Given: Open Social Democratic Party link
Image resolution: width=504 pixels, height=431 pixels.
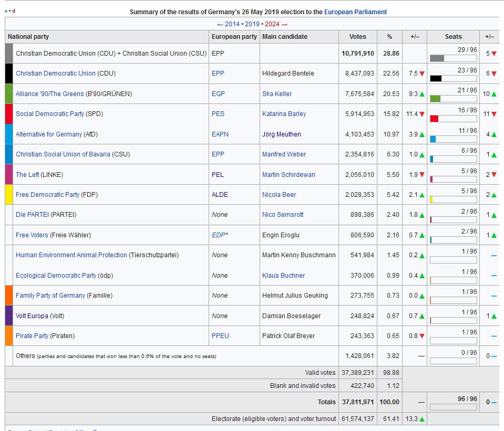Looking at the screenshot, I should click(x=50, y=114).
